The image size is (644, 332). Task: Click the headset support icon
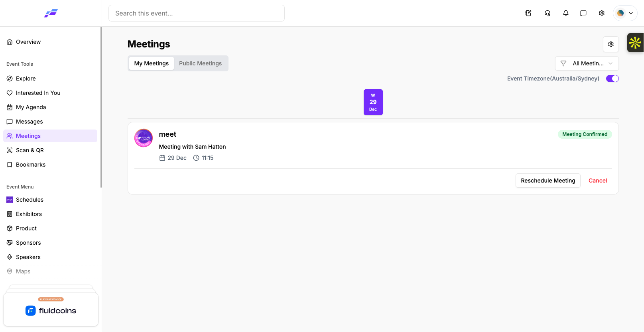coord(547,13)
